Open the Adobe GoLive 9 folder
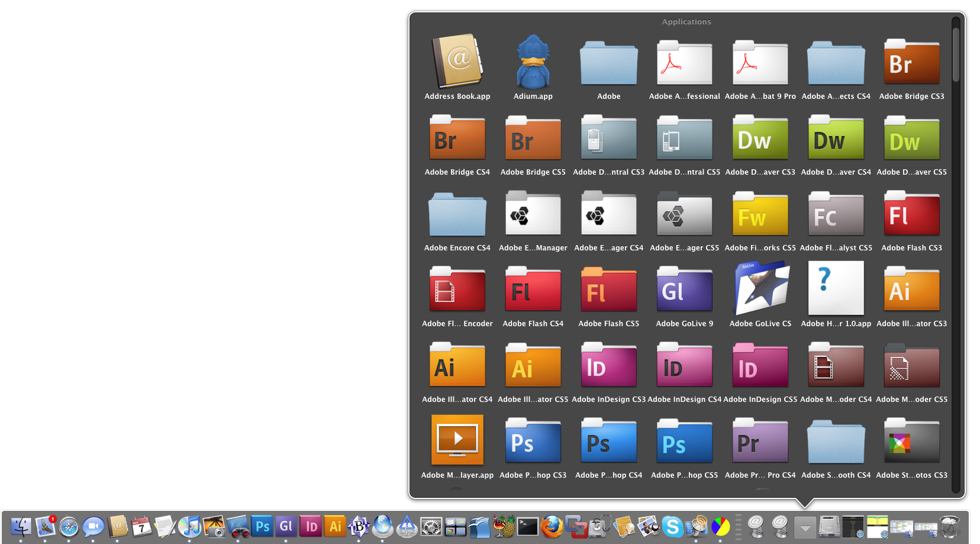This screenshot has height=544, width=980. [x=684, y=289]
